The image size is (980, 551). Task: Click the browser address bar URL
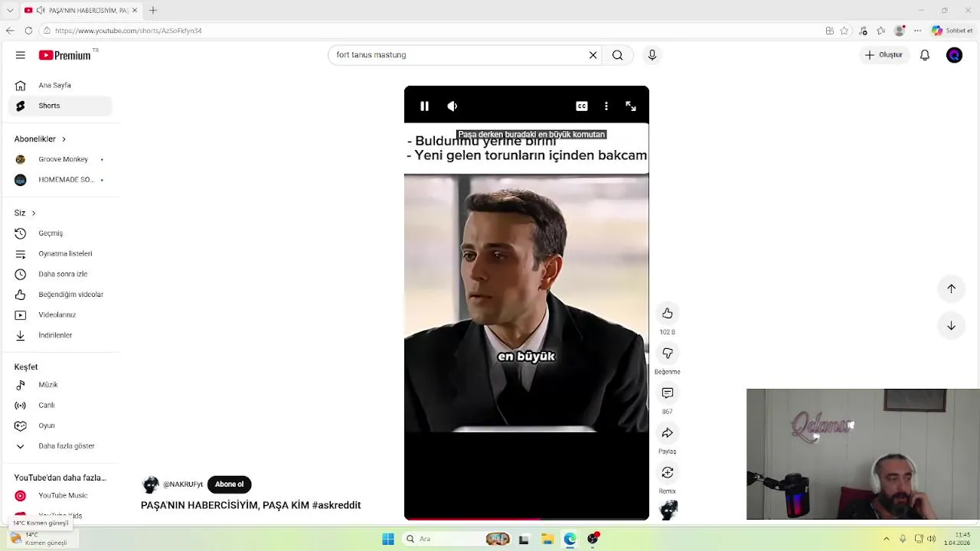click(x=129, y=31)
